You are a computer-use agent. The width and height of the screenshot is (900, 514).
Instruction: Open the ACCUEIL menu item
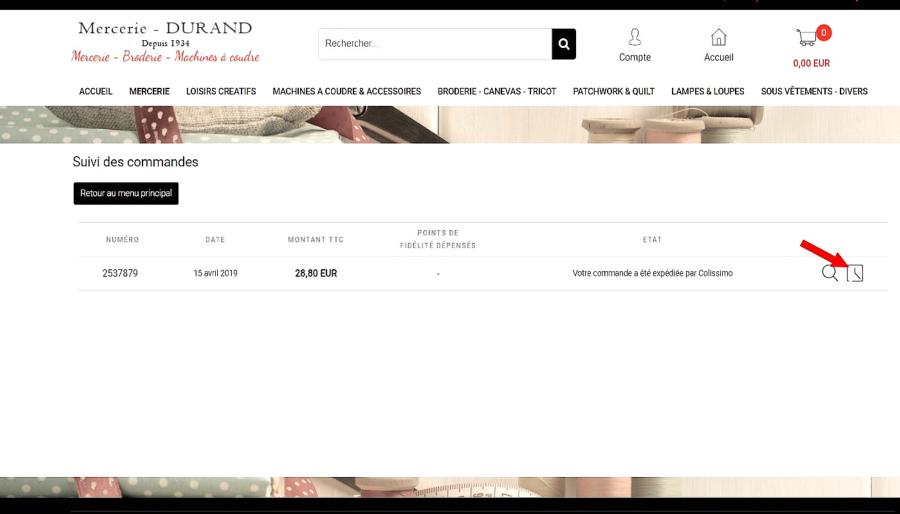96,91
